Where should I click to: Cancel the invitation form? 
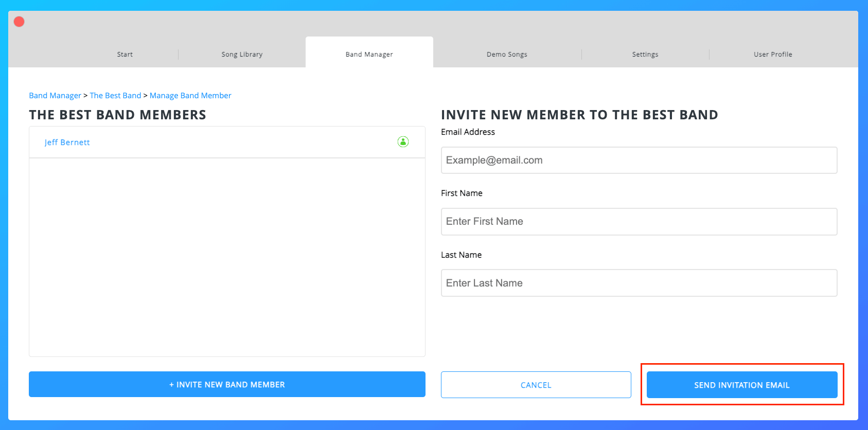point(536,385)
